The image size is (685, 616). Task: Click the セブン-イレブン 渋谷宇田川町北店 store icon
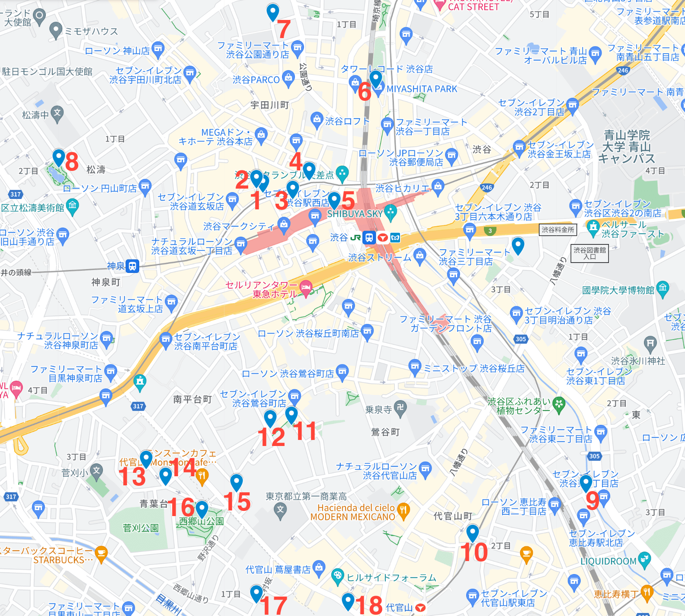[190, 73]
